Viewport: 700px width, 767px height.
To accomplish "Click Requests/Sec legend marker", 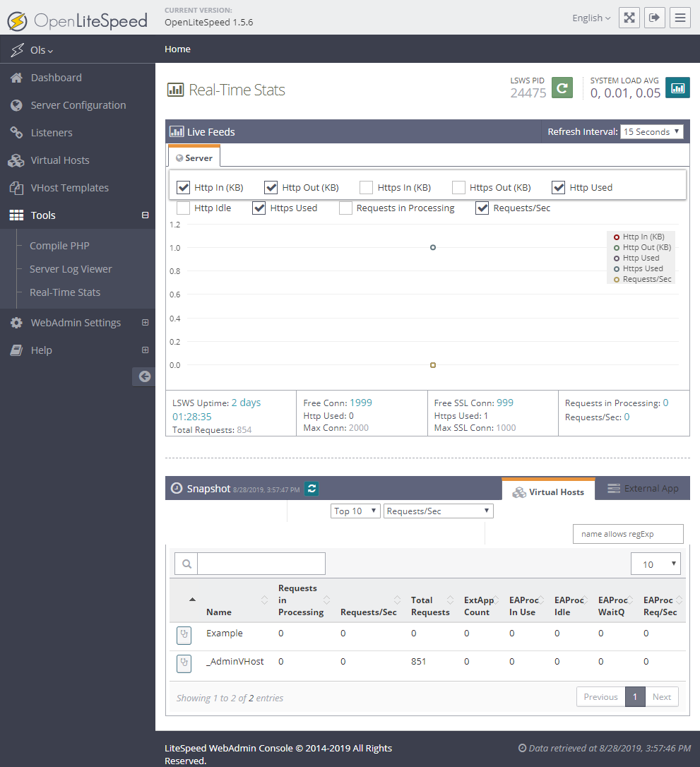I will (x=617, y=280).
